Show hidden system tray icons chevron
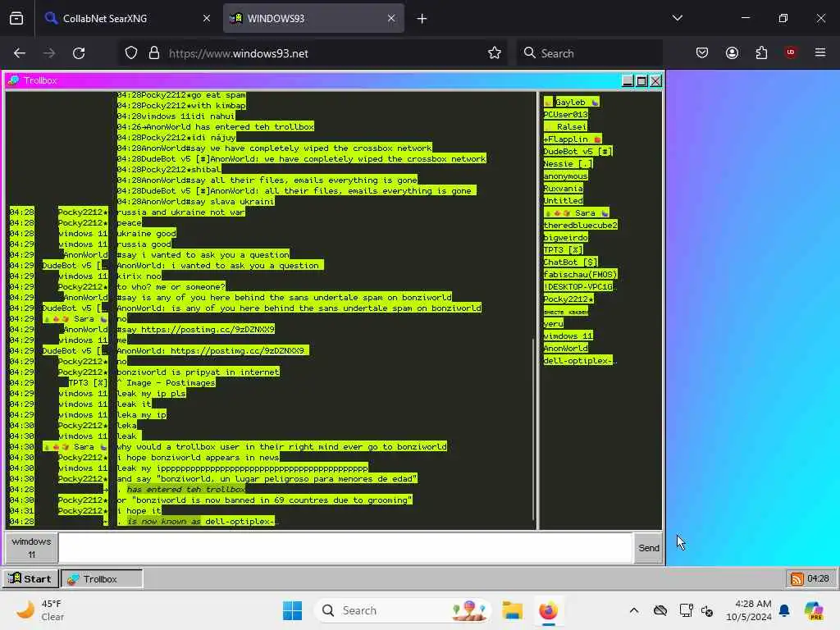This screenshot has height=630, width=840. 634,610
